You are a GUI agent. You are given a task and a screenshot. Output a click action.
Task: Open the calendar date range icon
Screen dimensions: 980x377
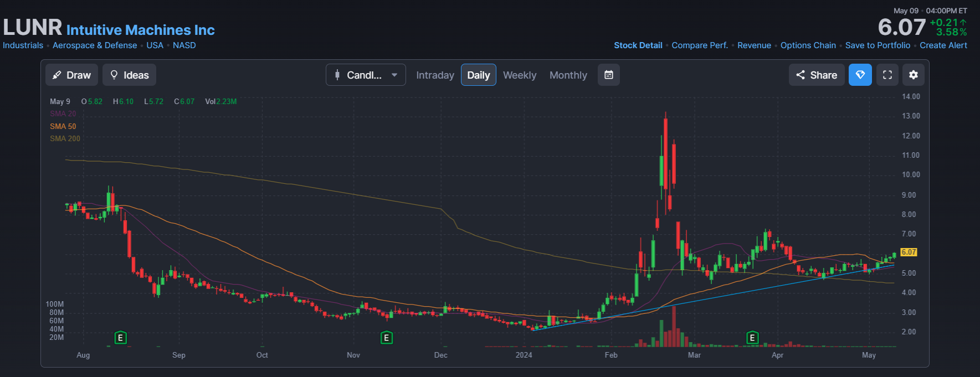(x=608, y=75)
